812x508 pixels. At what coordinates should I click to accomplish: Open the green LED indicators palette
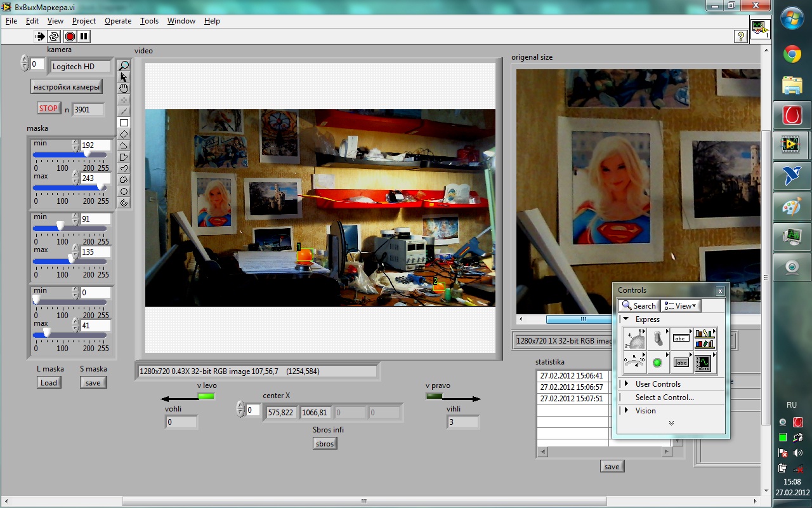click(658, 363)
